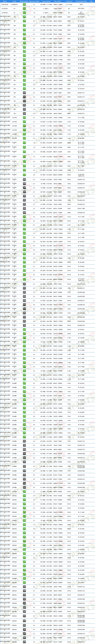The width and height of the screenshot is (95, 644).
Task: Click the diesel ON icon in the 190 53kW / 72KM row
Action: (x=24, y=93)
